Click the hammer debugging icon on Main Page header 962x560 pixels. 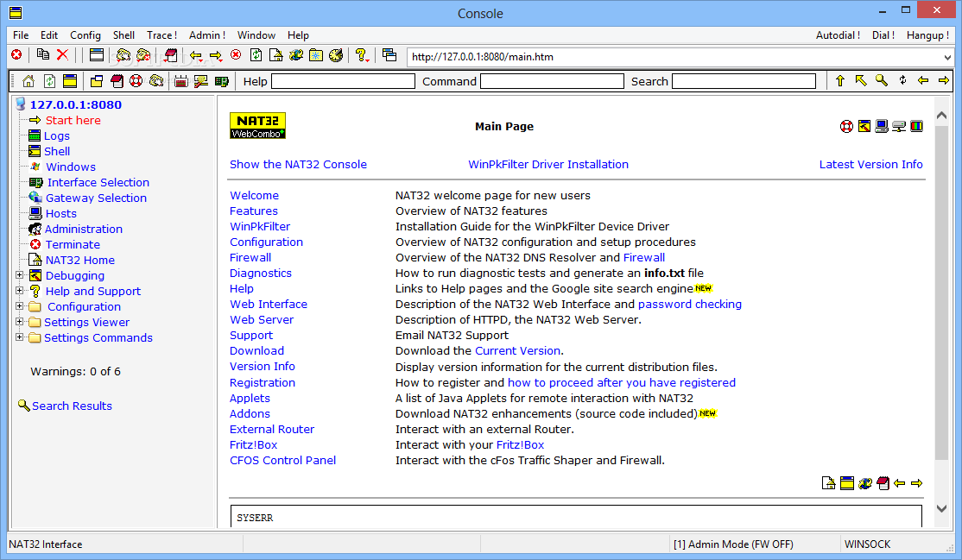coord(864,126)
